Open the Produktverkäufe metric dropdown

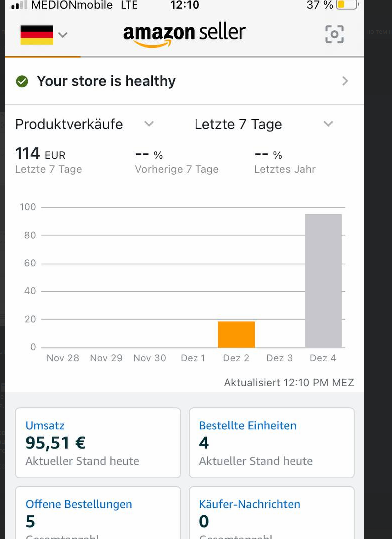coord(84,124)
